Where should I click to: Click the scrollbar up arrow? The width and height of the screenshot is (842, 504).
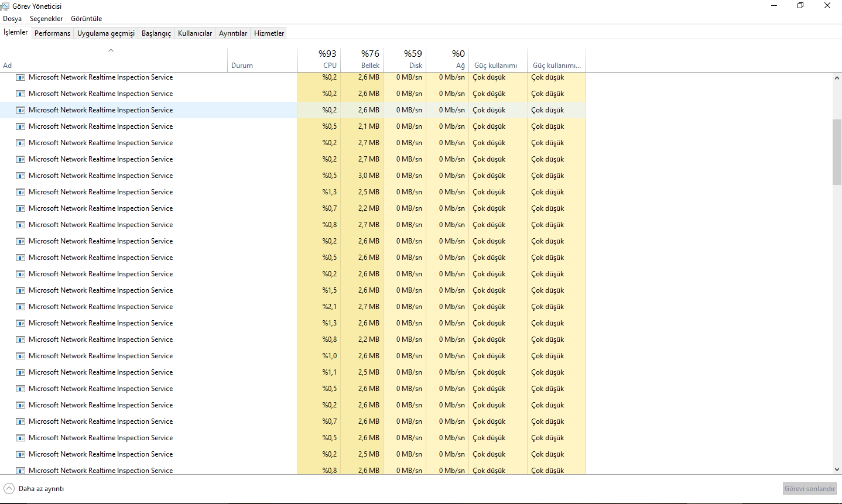(837, 78)
